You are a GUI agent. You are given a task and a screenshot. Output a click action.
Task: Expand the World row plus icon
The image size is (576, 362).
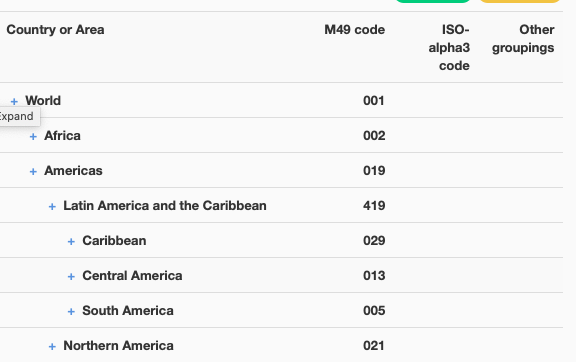click(14, 101)
